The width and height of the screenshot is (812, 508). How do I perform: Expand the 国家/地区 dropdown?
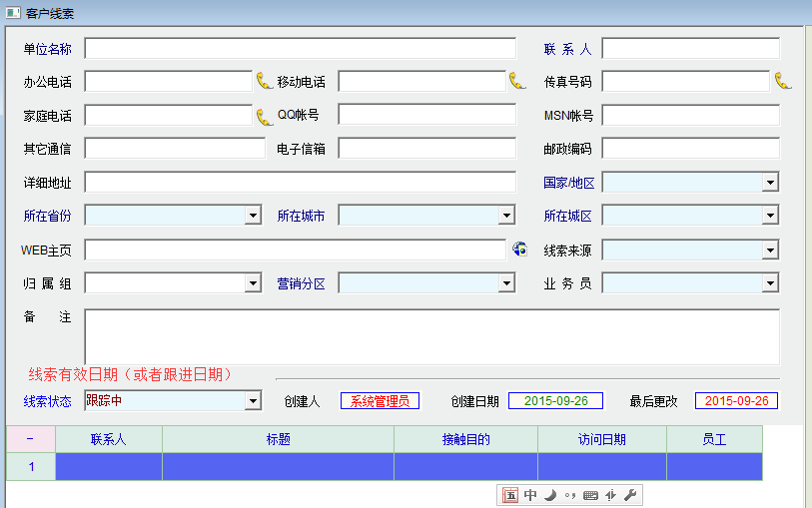pos(770,183)
